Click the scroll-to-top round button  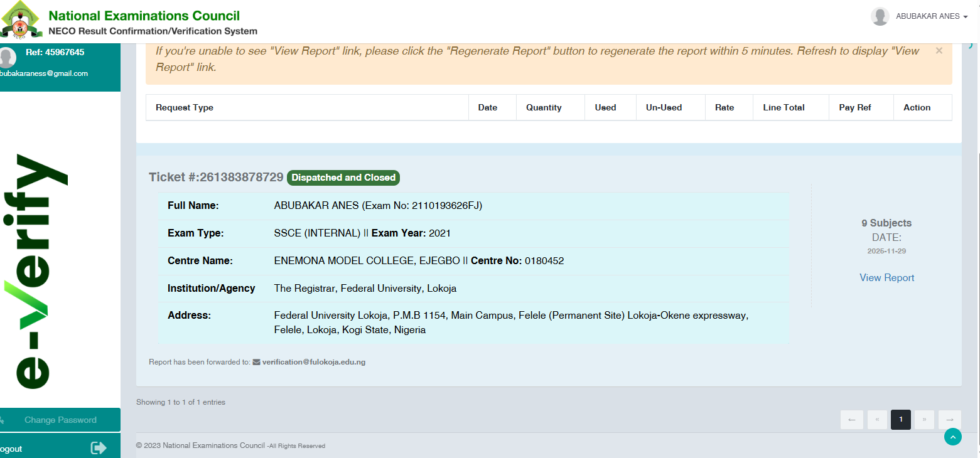(952, 437)
